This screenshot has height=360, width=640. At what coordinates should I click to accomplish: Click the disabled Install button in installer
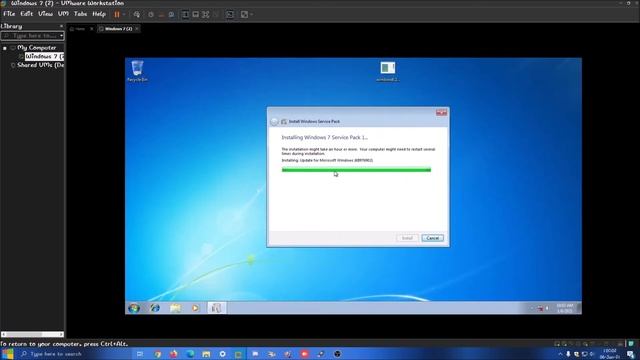click(407, 238)
